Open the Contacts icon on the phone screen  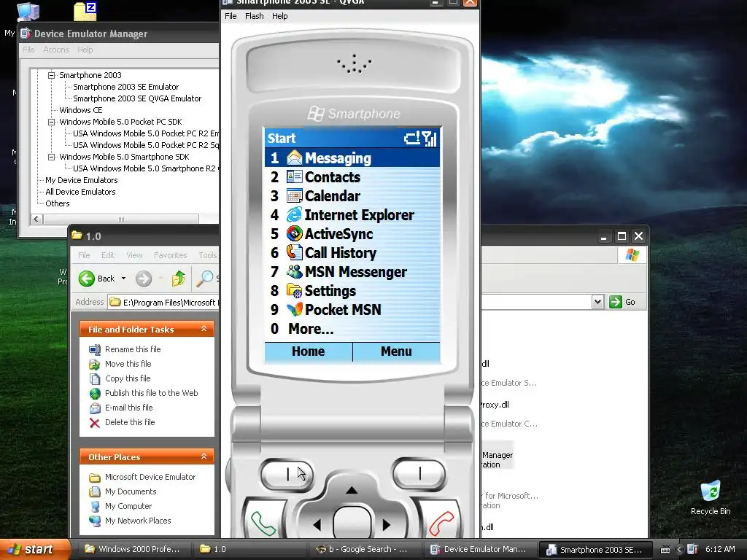[x=295, y=176]
